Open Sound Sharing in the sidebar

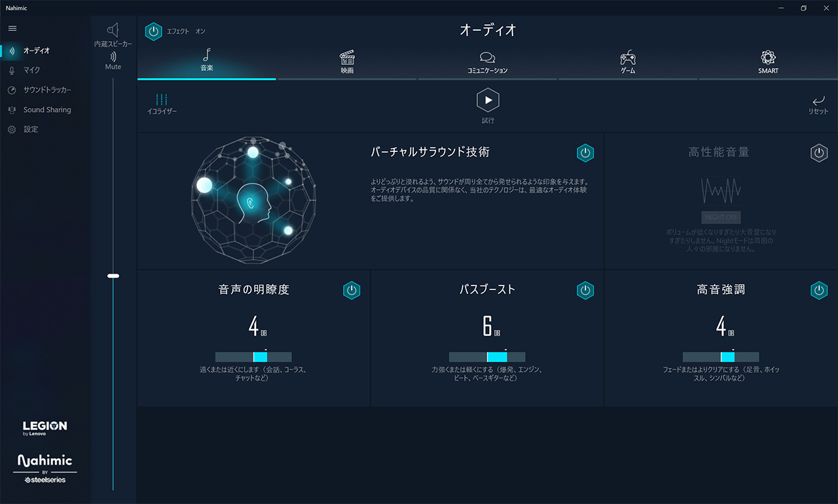click(x=47, y=110)
